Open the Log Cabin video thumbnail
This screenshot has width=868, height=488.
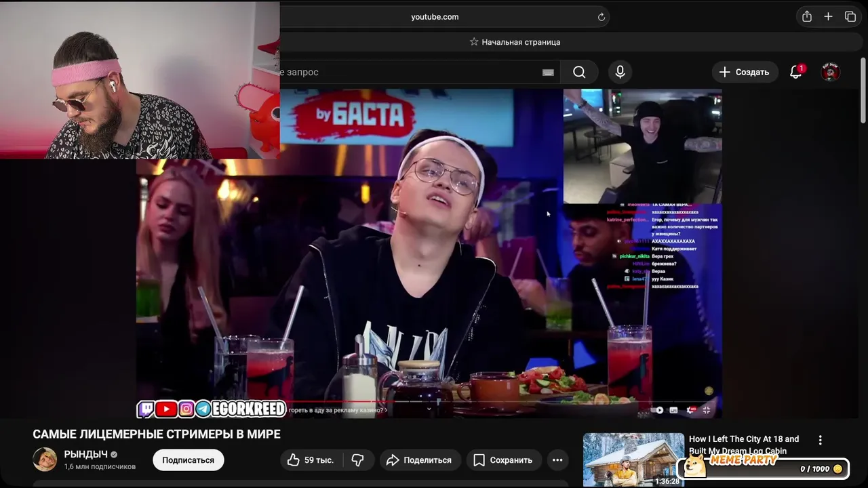pyautogui.click(x=633, y=460)
